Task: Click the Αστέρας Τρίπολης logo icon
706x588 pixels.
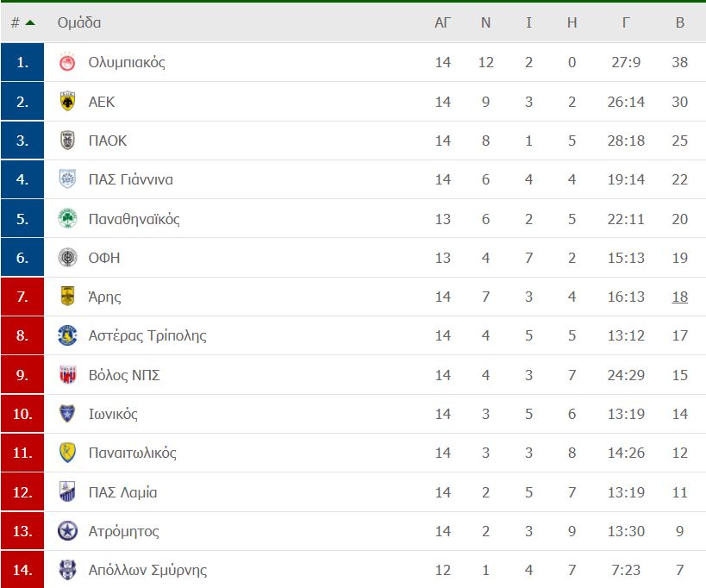Action: pyautogui.click(x=67, y=335)
